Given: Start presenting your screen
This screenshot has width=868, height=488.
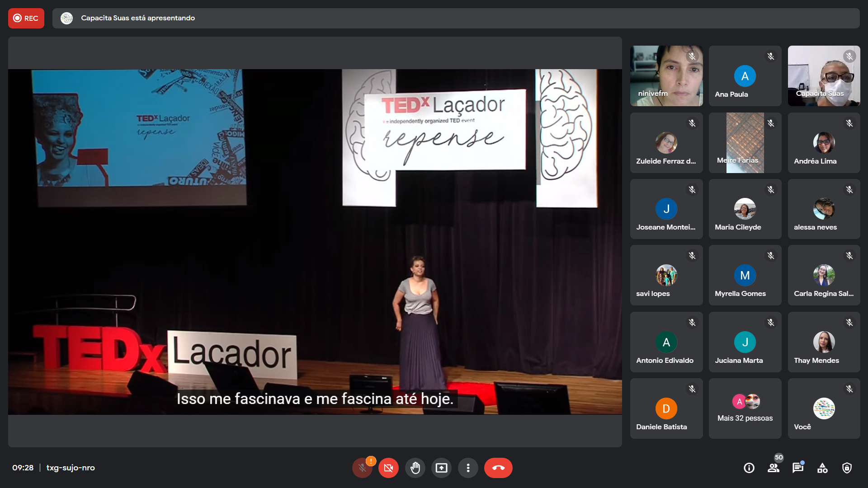Looking at the screenshot, I should [441, 468].
